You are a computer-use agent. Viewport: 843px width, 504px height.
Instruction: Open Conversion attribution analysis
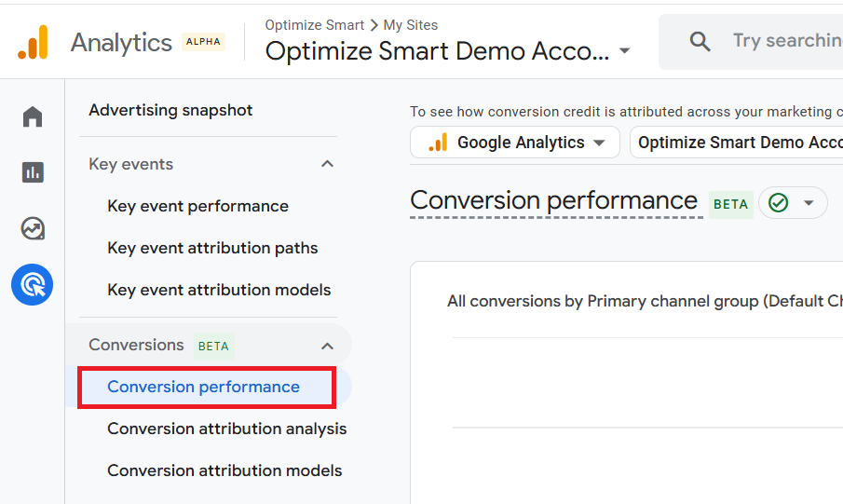click(x=226, y=429)
